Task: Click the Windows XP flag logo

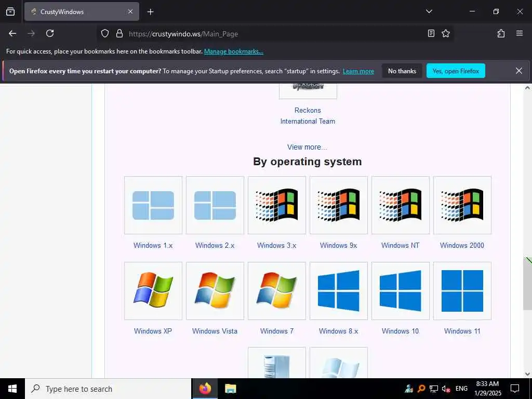Action: [153, 291]
